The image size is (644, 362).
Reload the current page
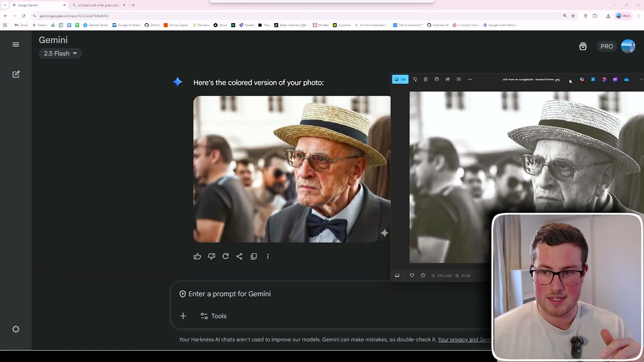click(x=23, y=16)
